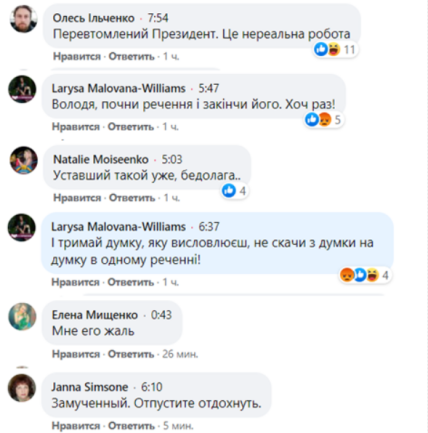Open Олесь Ільченко profile avatar
Viewport: 428px width, 433px height.
(23, 19)
